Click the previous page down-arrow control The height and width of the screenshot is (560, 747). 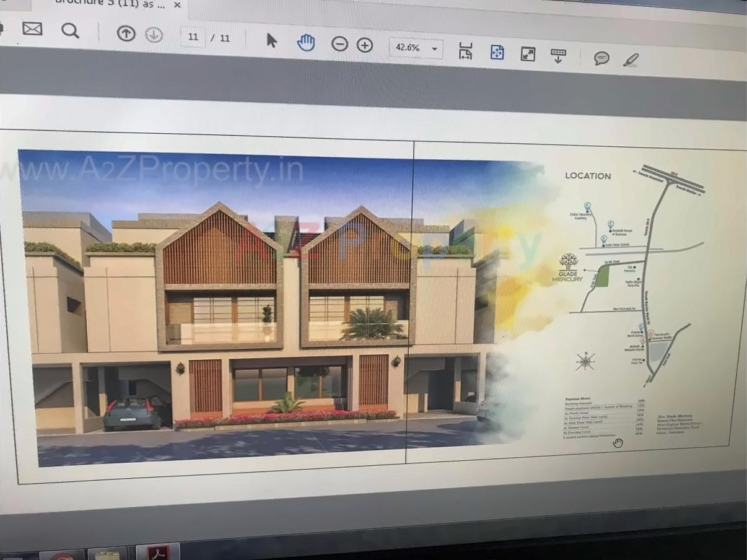coord(154,36)
